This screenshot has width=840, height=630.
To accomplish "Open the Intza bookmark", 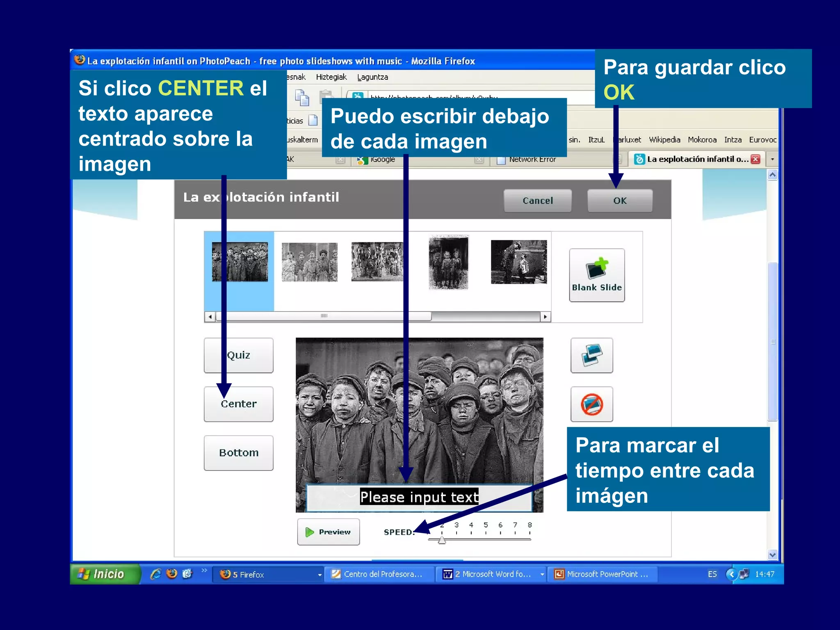I will pyautogui.click(x=733, y=140).
